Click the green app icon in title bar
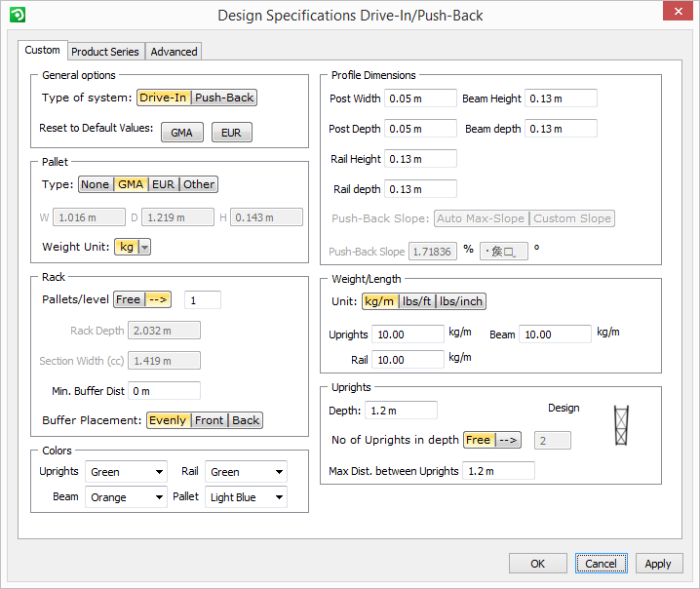This screenshot has height=589, width=700. [16, 15]
